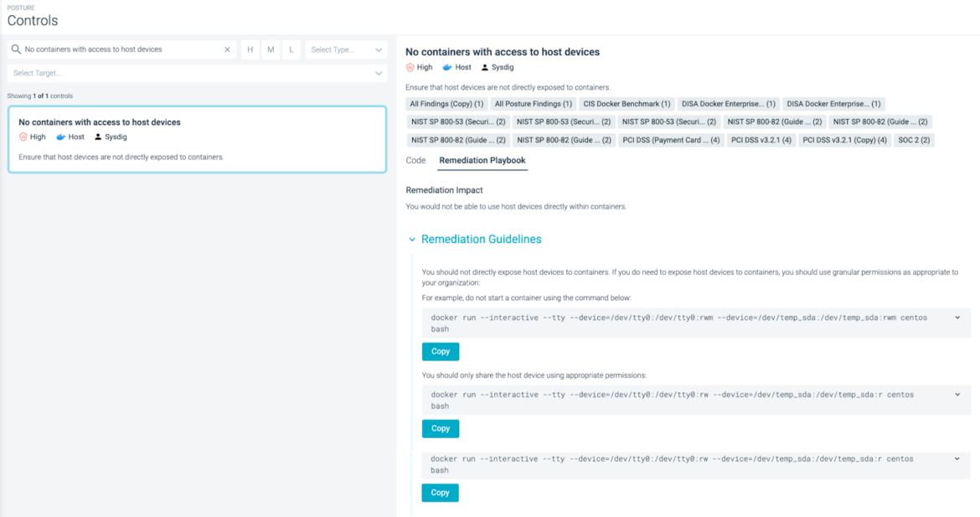Copy the third docker run command

click(x=440, y=493)
